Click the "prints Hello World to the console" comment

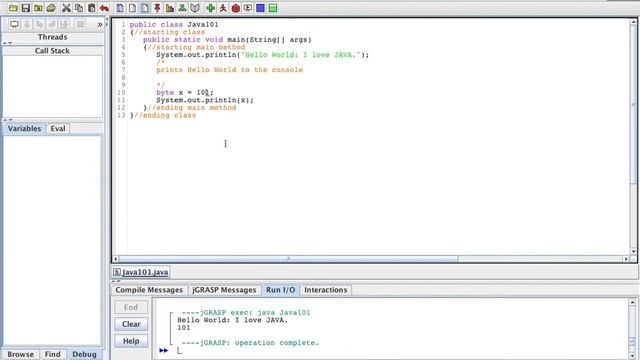pyautogui.click(x=229, y=70)
